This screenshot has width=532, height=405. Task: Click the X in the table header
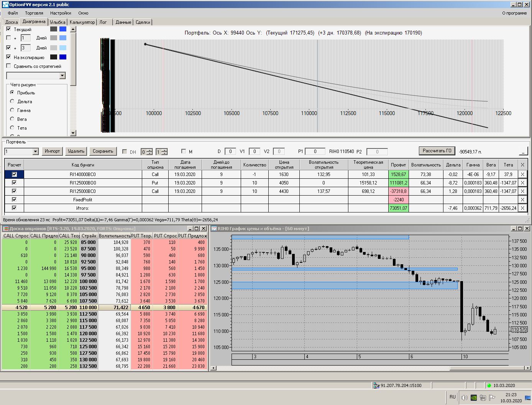(522, 165)
